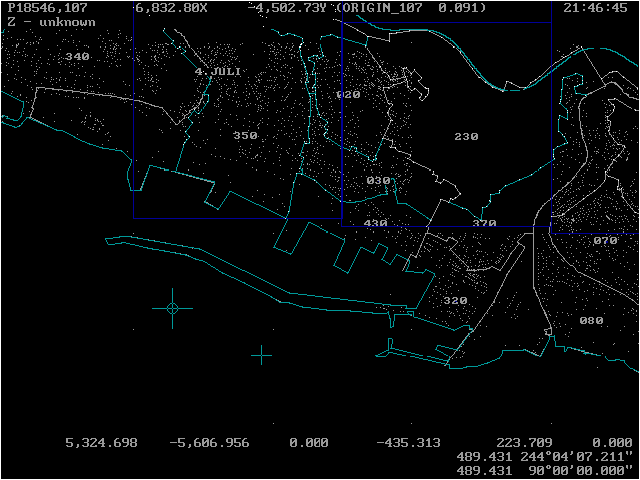
Task: Click the circled crosshair origin marker
Action: tap(172, 308)
